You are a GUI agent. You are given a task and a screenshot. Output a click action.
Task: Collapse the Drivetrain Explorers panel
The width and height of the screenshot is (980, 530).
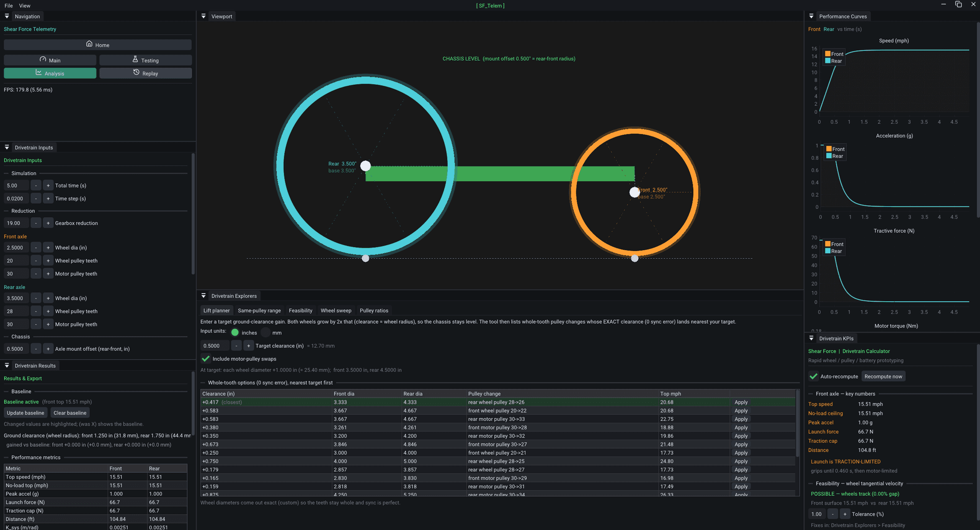click(x=204, y=296)
